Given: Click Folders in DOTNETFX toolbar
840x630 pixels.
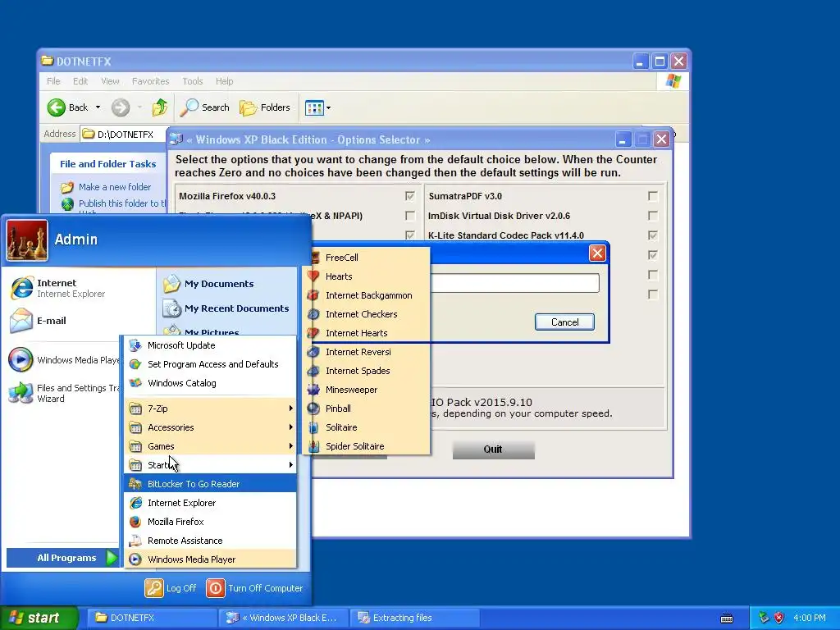Looking at the screenshot, I should point(265,107).
